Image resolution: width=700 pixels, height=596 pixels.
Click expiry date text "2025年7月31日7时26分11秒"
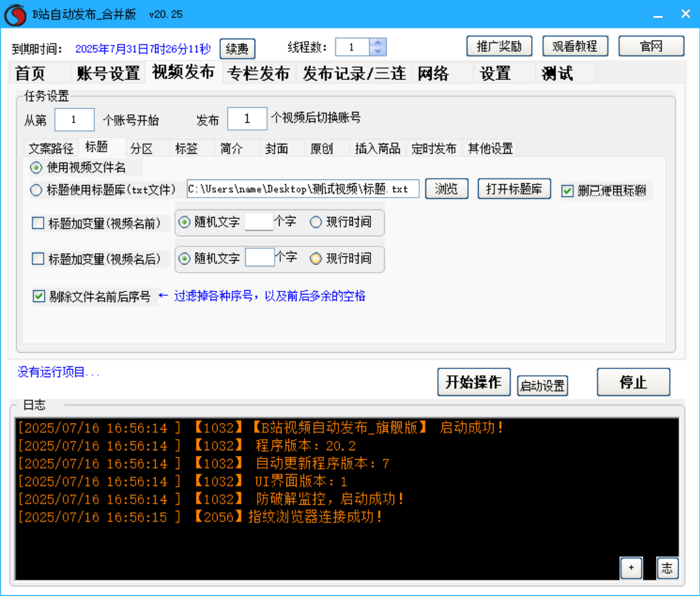tap(143, 49)
